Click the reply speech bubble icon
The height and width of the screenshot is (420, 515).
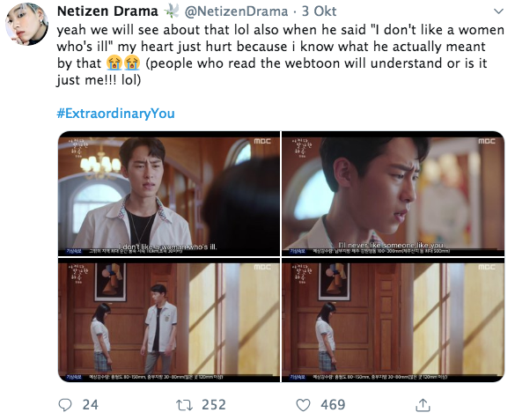65,405
